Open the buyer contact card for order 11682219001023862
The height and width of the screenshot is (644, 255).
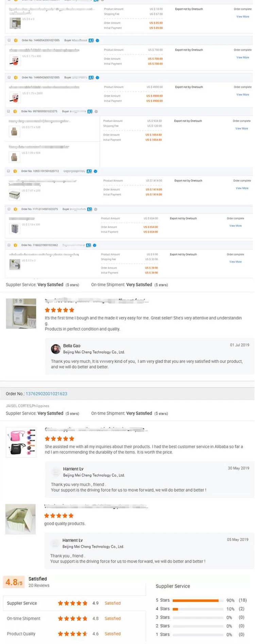88,245
